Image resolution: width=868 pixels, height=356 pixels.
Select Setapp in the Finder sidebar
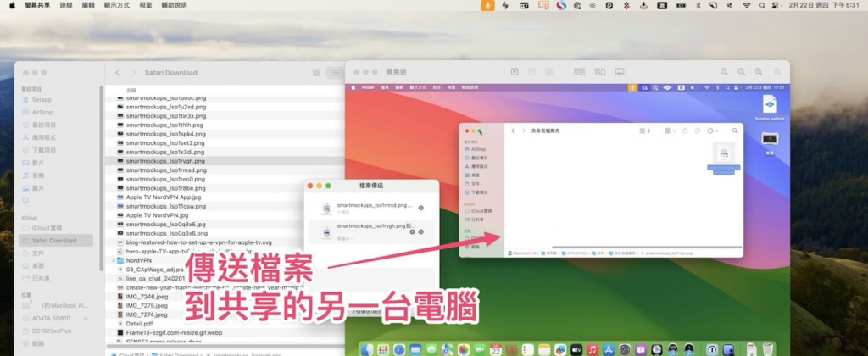pos(42,100)
